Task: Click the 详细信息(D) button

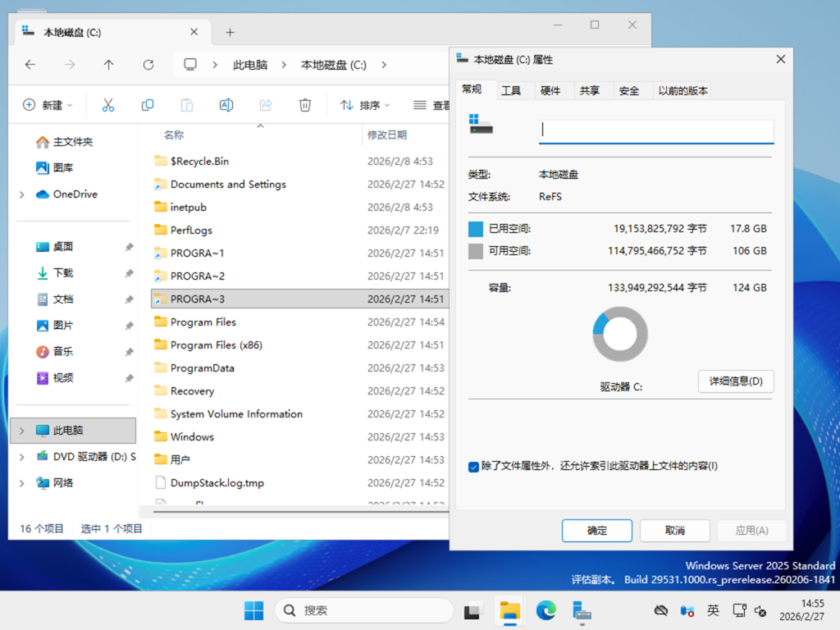Action: pyautogui.click(x=736, y=381)
